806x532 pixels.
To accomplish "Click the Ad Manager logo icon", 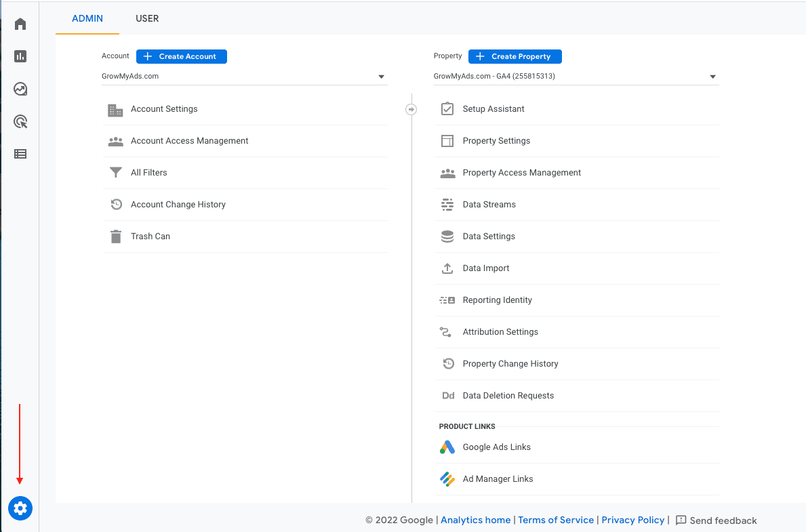I will click(x=447, y=479).
